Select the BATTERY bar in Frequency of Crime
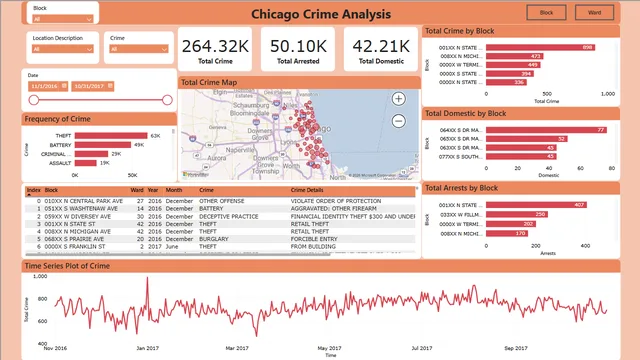Screen dimensions: 640x360 coord(102,145)
